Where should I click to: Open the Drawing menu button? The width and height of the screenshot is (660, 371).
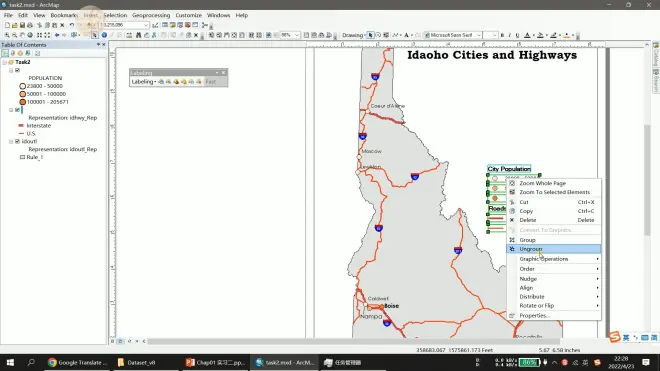pyautogui.click(x=354, y=35)
